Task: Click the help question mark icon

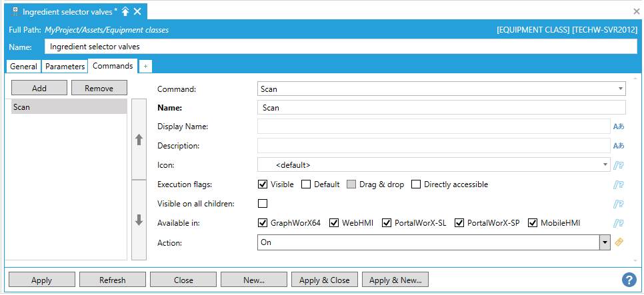Action: click(628, 280)
